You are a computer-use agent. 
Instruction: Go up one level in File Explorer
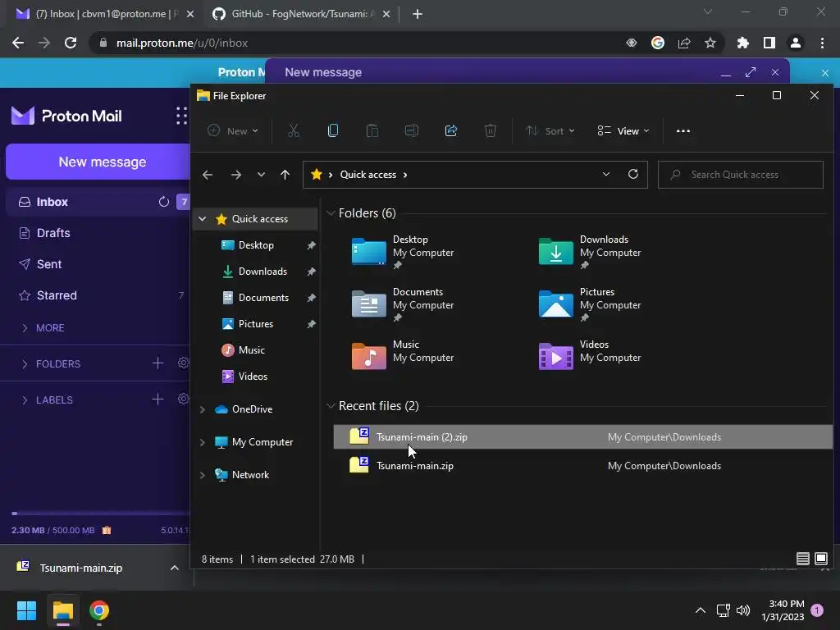point(285,175)
